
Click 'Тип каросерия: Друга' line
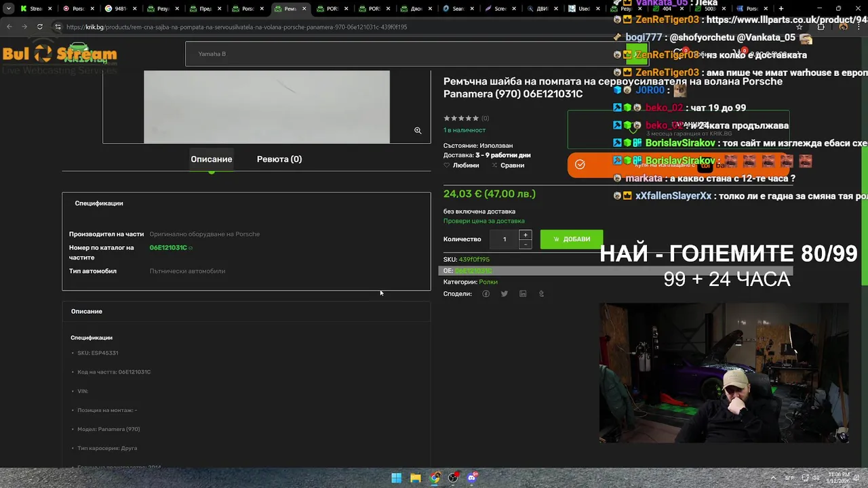click(107, 448)
